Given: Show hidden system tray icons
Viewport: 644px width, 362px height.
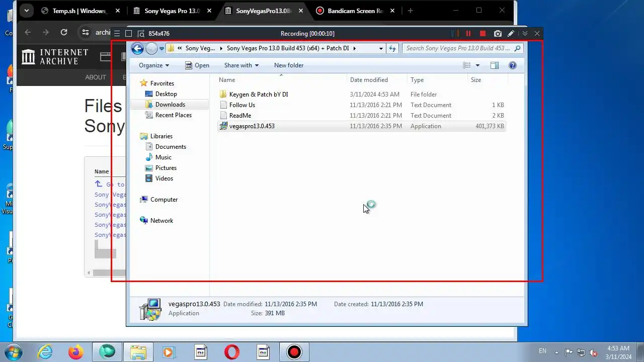Looking at the screenshot, I should click(556, 352).
